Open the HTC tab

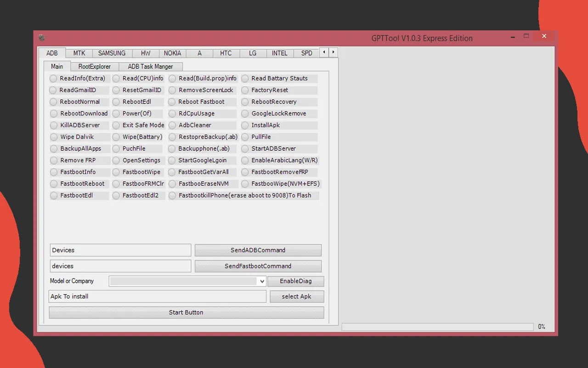(226, 53)
